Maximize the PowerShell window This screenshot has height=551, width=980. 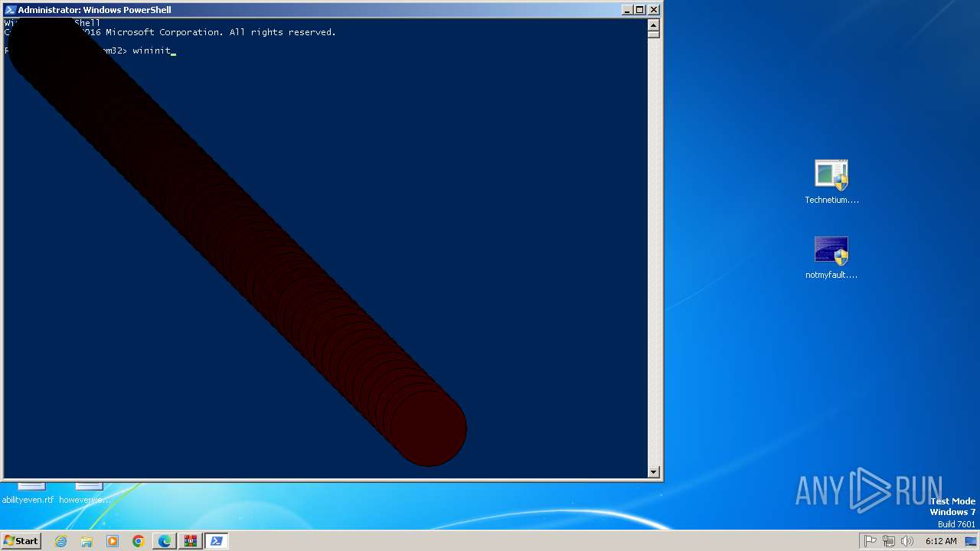(x=640, y=10)
